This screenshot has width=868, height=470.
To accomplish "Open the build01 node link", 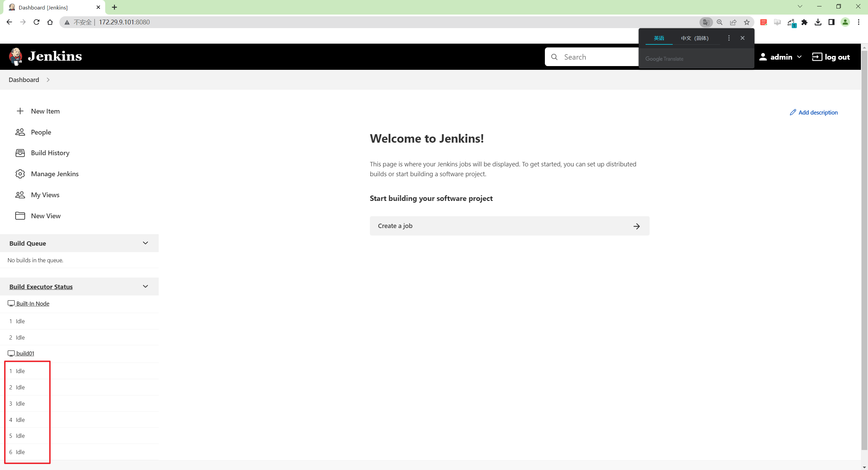I will click(25, 353).
